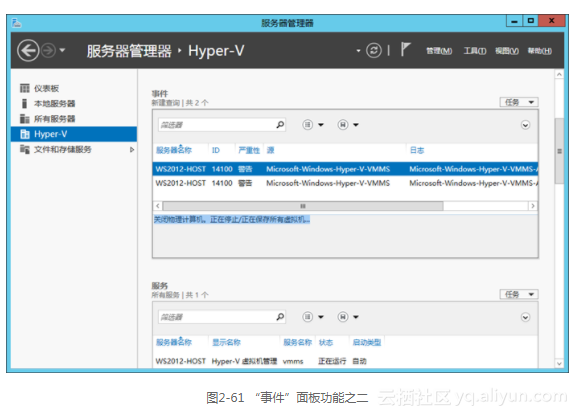The image size is (578, 417).
Task: Expand the 事件 filter criteria chevron
Action: (525, 125)
